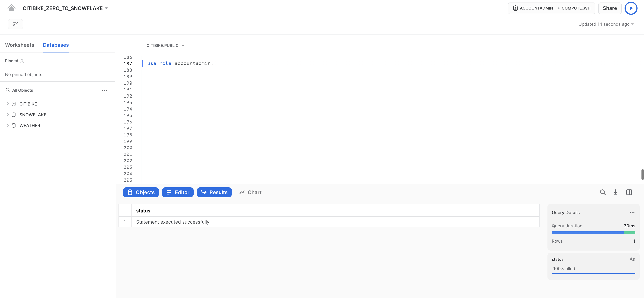This screenshot has height=298, width=644.
Task: Toggle the Editor pane visibility
Action: [x=178, y=192]
